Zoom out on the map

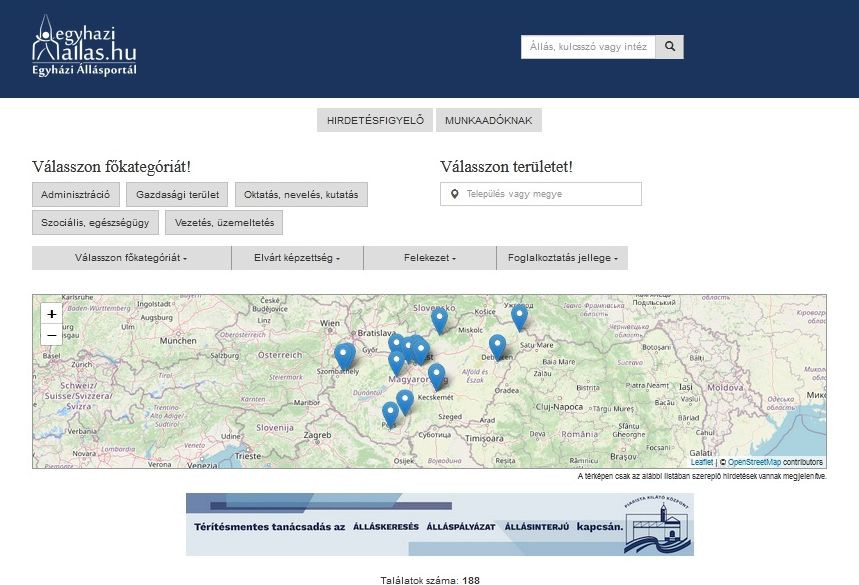pyautogui.click(x=52, y=335)
